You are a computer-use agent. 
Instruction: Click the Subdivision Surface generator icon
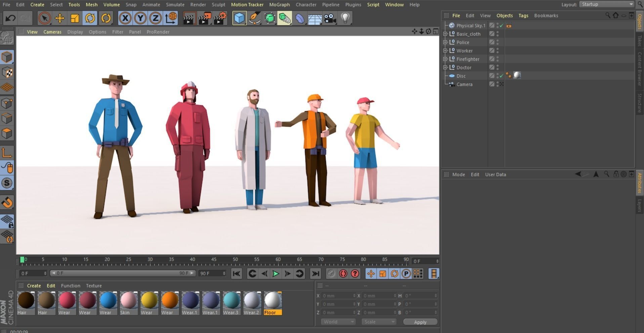coord(269,18)
